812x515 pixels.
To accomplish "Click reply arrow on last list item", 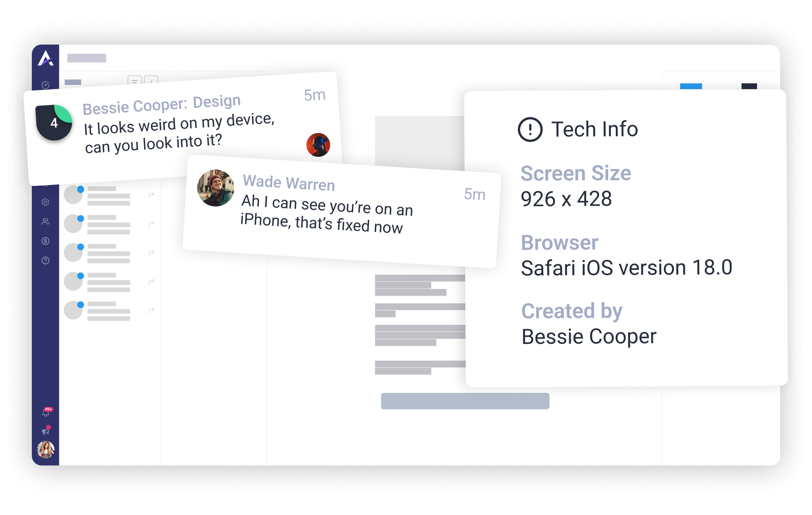I will [151, 310].
